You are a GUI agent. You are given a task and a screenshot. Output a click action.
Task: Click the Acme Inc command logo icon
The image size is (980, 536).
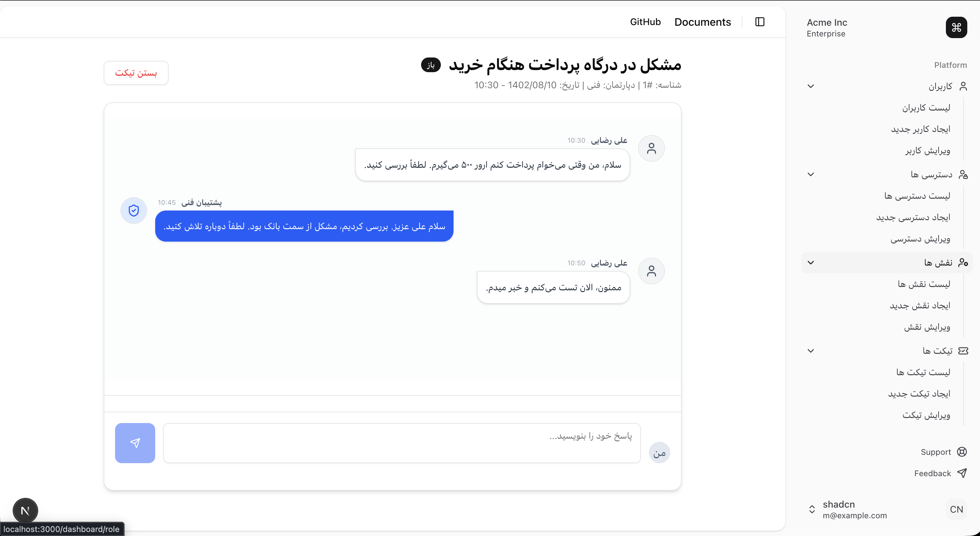956,27
